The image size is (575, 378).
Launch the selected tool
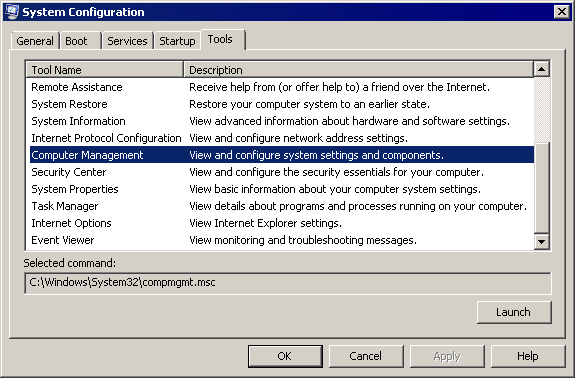click(x=514, y=312)
